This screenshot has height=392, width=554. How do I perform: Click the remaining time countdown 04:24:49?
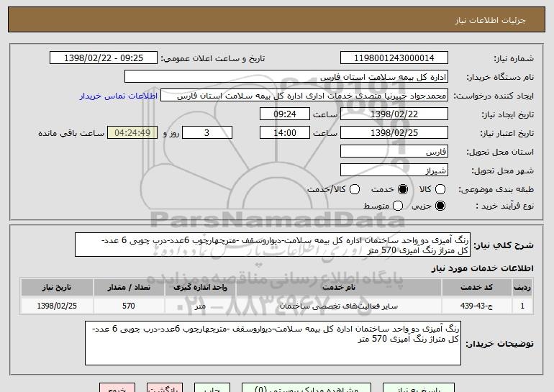coord(132,133)
